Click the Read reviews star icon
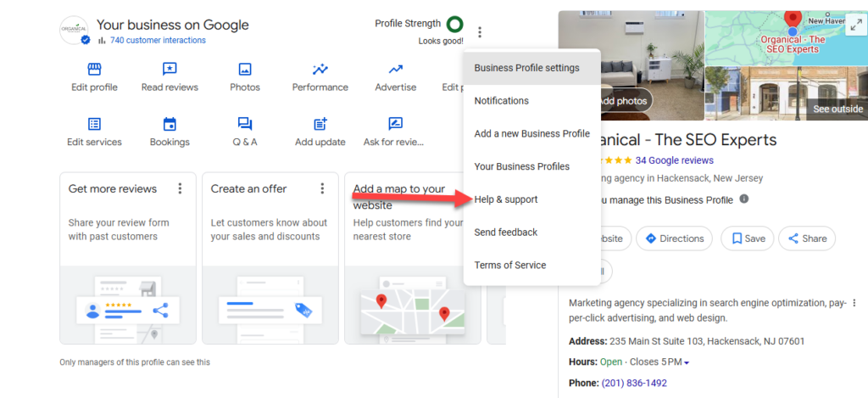 pyautogui.click(x=170, y=70)
